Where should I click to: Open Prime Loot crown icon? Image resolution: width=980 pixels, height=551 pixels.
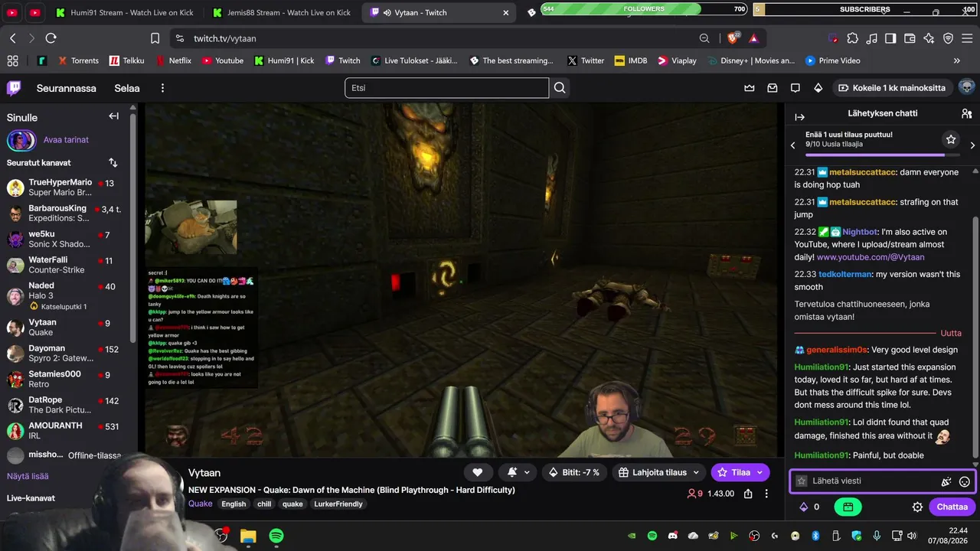pos(750,88)
